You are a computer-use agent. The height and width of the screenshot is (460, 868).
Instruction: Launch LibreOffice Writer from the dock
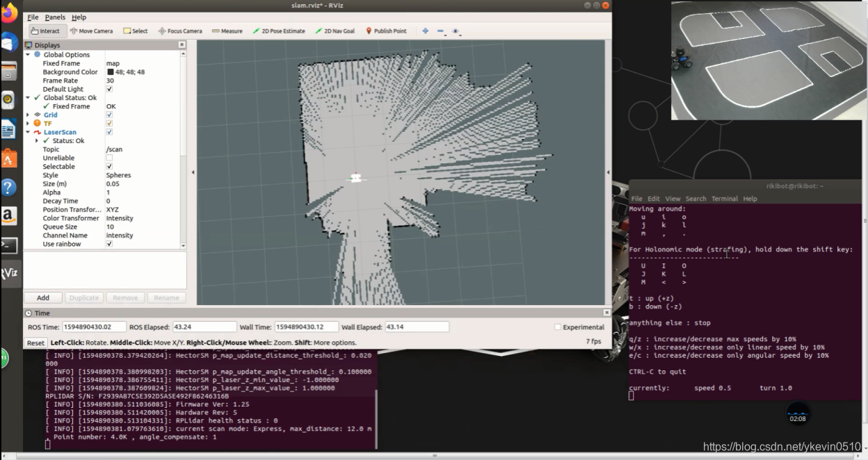click(x=8, y=129)
